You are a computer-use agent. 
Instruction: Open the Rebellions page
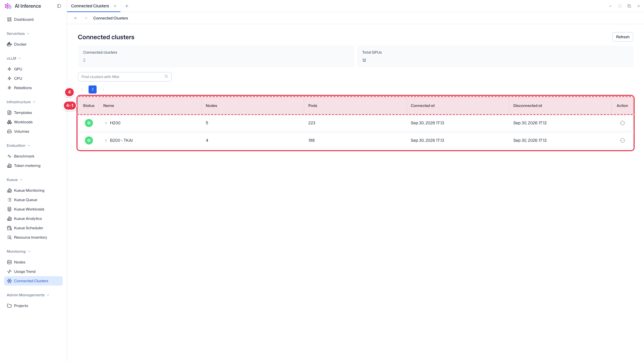tap(33, 88)
